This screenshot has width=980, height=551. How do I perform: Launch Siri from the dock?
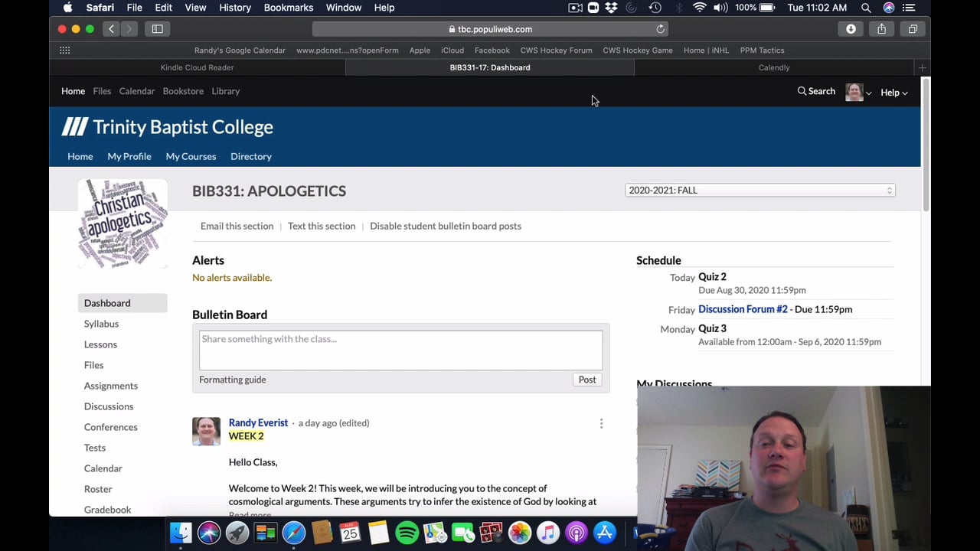[209, 532]
